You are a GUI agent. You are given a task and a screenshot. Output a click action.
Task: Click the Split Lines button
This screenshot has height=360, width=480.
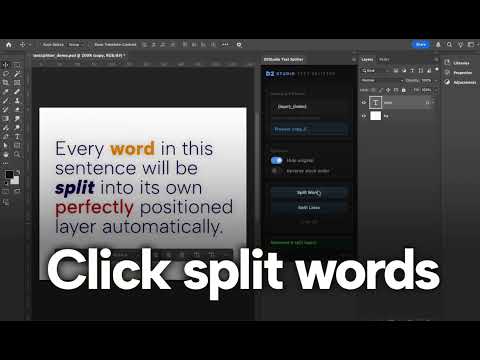[x=309, y=207]
